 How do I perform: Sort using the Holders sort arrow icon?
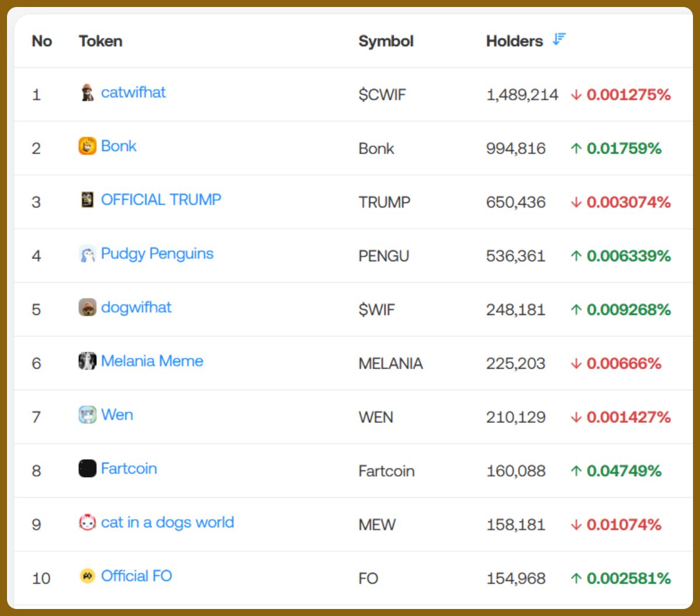point(559,40)
